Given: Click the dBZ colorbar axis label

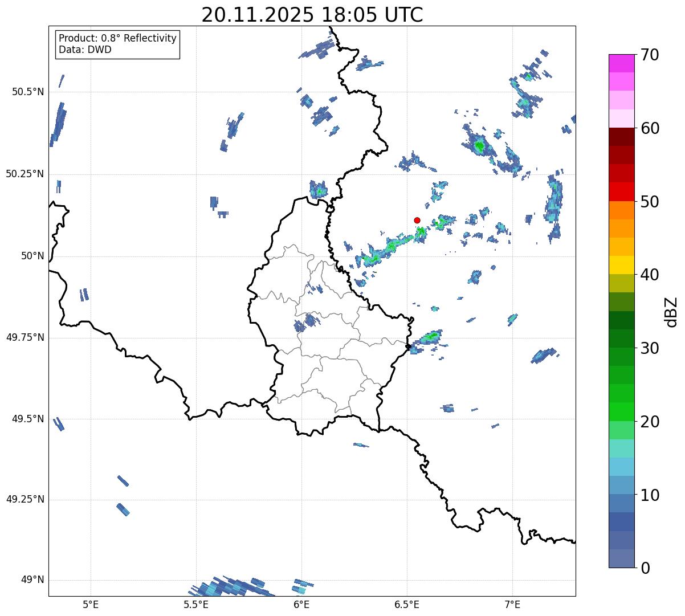Looking at the screenshot, I should (671, 311).
